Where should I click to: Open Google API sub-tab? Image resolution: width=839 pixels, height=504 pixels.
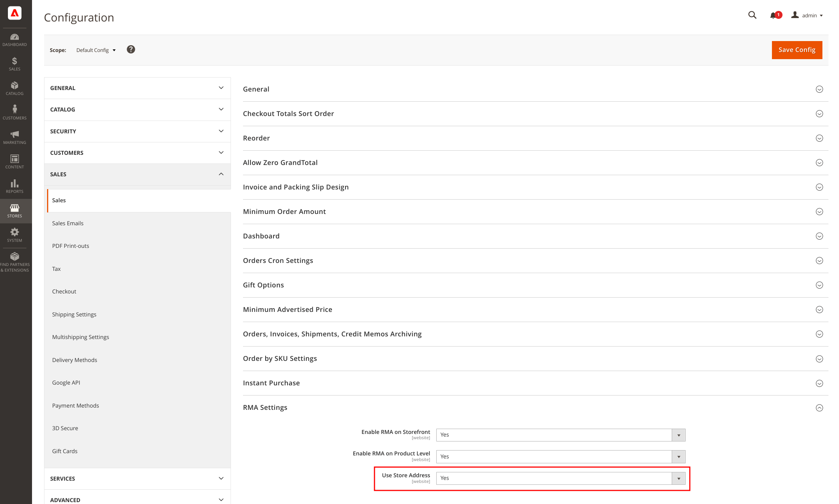click(x=139, y=383)
